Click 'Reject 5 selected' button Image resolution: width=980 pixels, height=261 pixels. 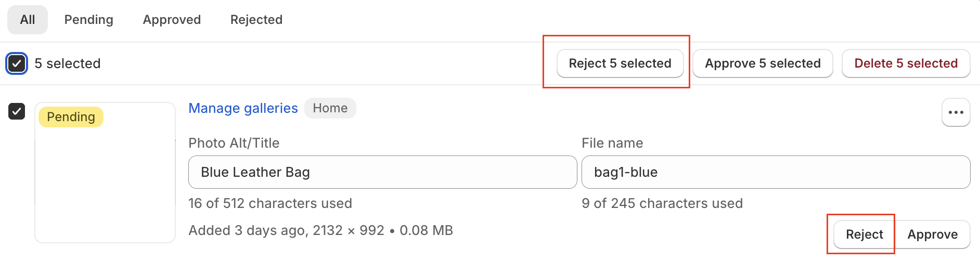tap(620, 63)
